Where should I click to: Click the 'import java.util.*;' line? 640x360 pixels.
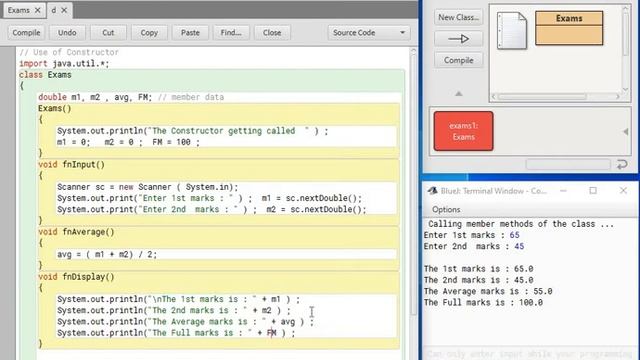pos(64,64)
